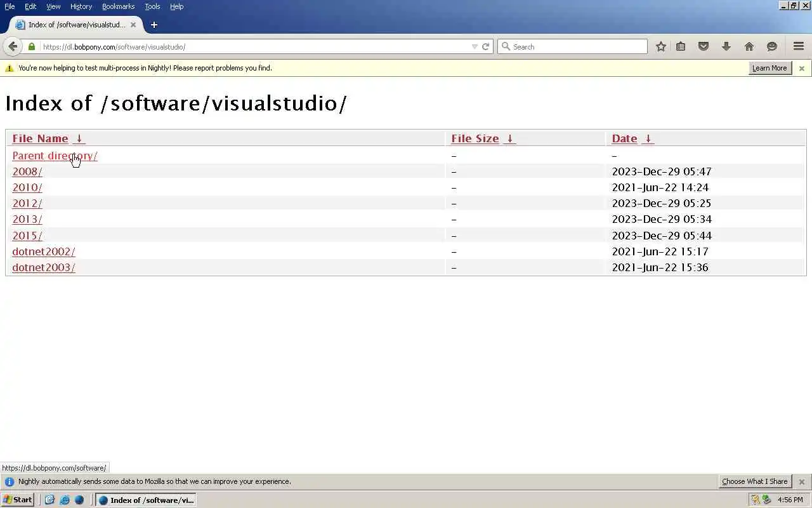Dismiss the multi-process notification bar

click(x=801, y=68)
